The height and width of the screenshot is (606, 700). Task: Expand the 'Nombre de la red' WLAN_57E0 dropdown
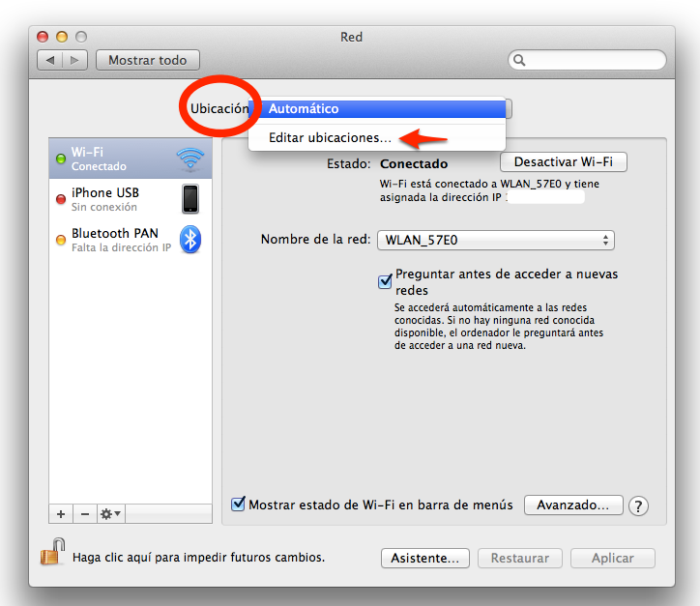(495, 240)
